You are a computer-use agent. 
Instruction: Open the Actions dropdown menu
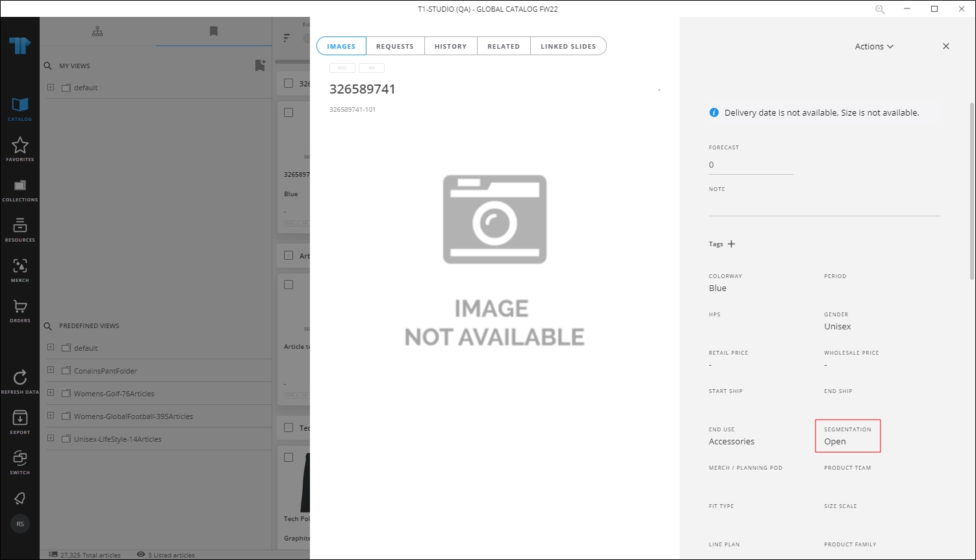874,47
